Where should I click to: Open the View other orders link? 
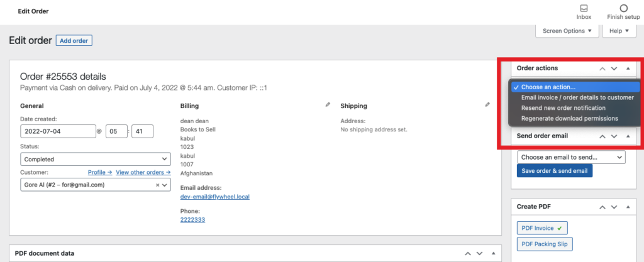[x=143, y=172]
